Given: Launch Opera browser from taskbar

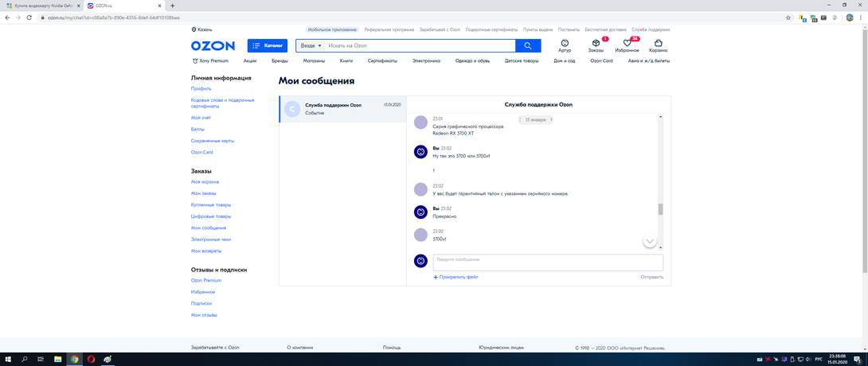Looking at the screenshot, I should click(x=91, y=360).
